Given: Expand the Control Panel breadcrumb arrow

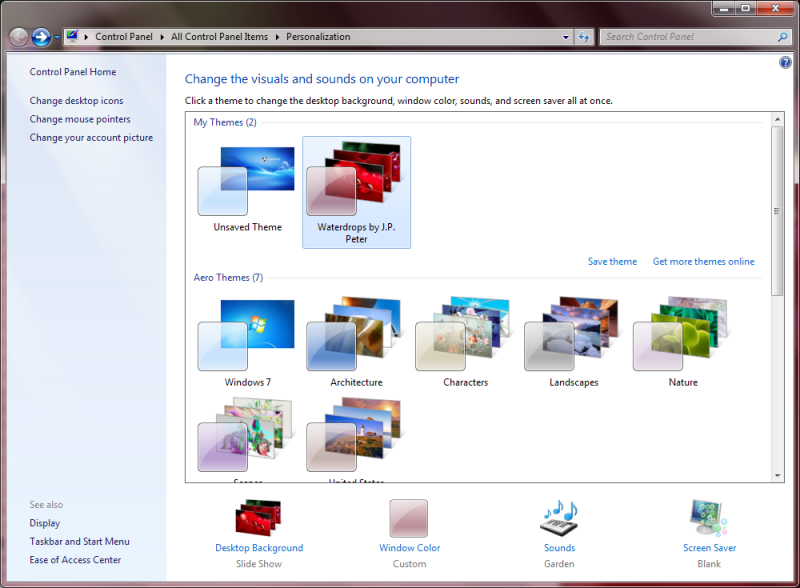Looking at the screenshot, I should 162,37.
